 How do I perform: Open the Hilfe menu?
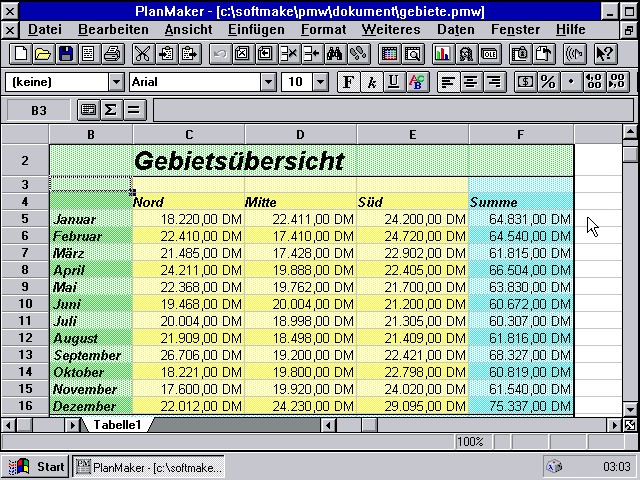point(571,29)
